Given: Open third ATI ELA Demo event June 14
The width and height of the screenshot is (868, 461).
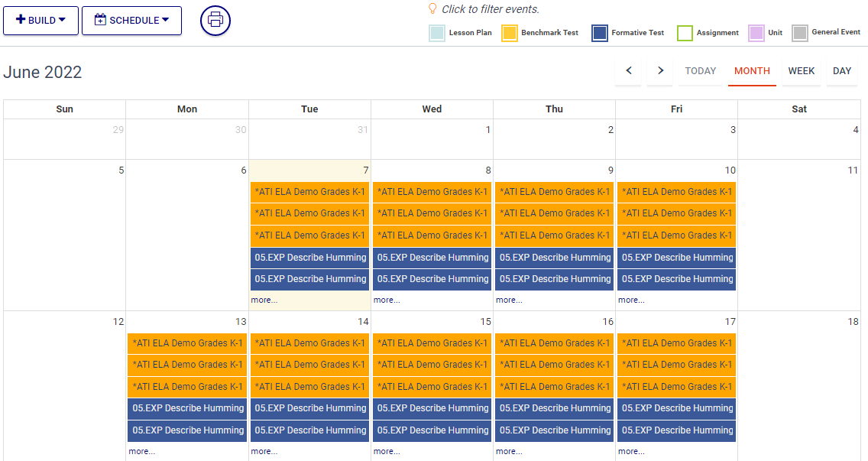Looking at the screenshot, I should pos(309,387).
